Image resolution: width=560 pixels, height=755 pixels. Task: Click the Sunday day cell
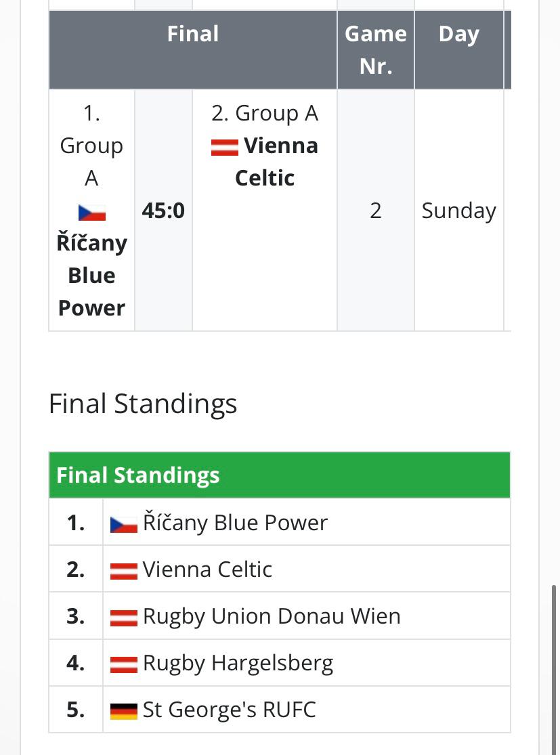click(x=459, y=211)
